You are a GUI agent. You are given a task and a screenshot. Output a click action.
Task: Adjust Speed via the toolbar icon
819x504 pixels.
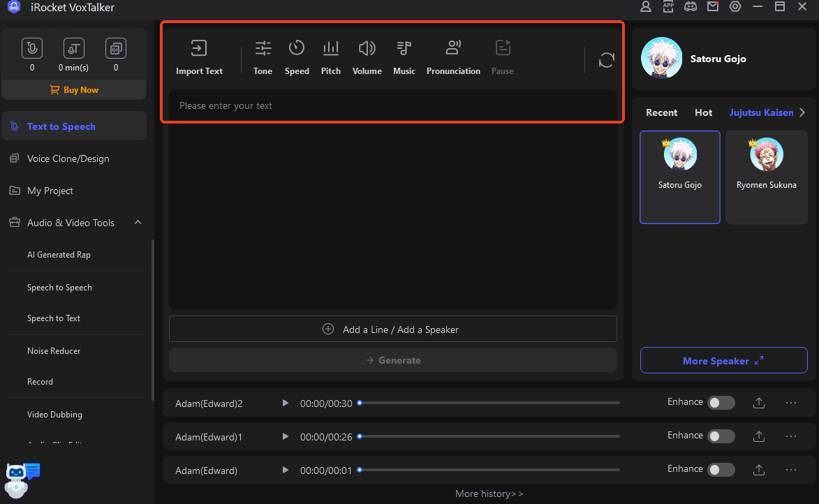point(297,49)
